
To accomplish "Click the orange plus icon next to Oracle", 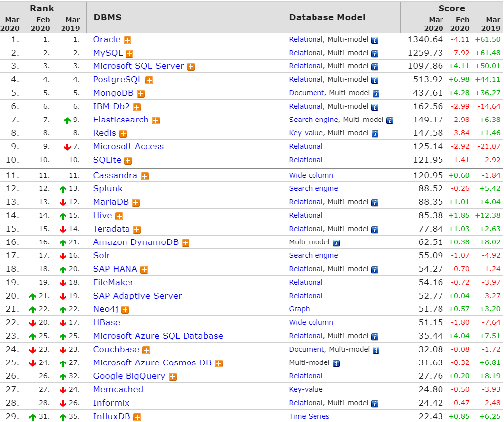I will click(x=127, y=40).
